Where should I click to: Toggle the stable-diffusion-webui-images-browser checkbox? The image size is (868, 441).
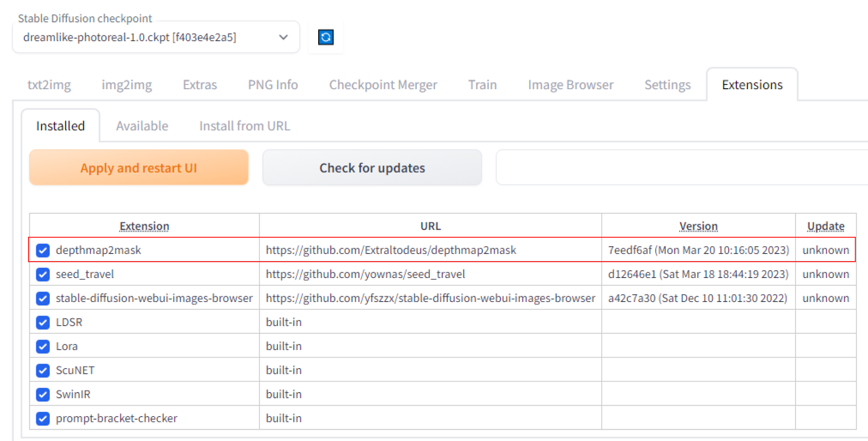click(x=43, y=298)
